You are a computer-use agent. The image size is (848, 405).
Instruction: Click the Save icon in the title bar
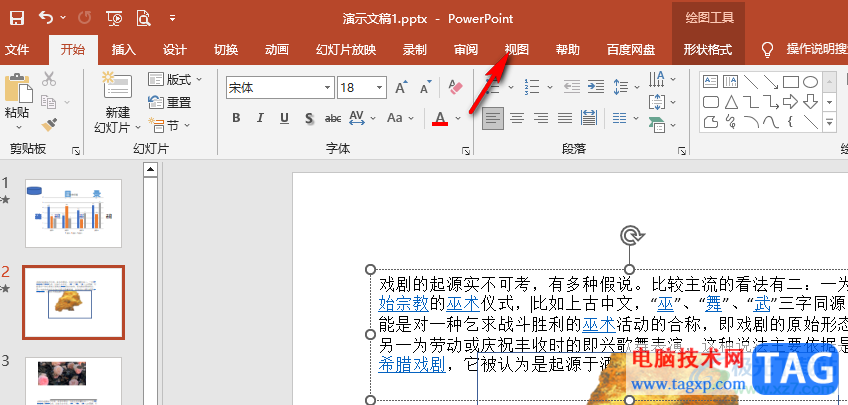17,17
